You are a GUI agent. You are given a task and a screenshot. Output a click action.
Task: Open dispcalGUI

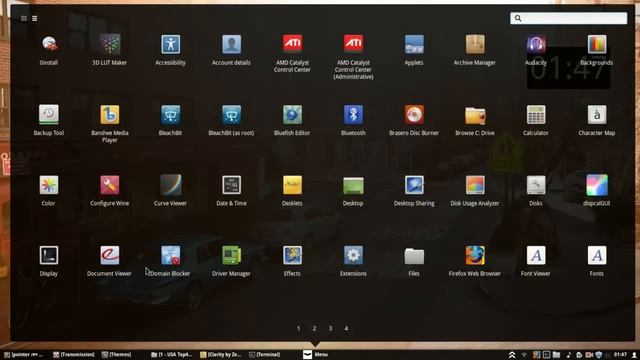click(x=596, y=191)
